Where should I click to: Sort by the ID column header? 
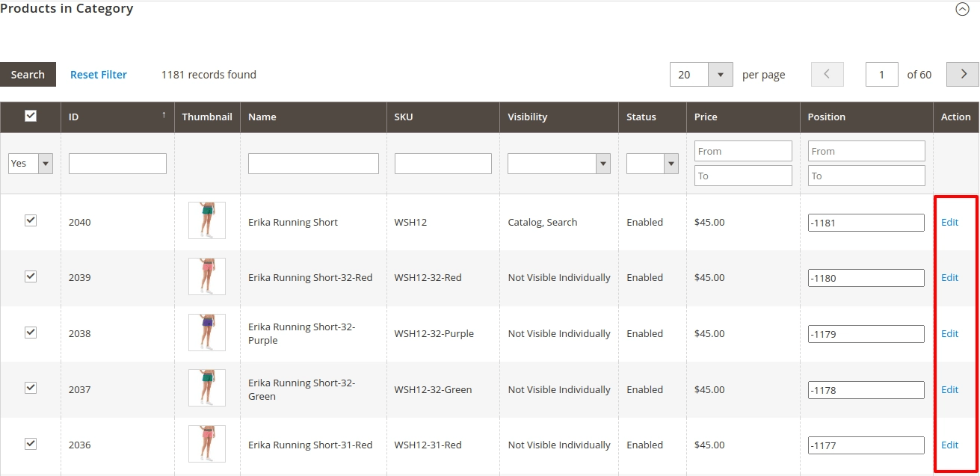(117, 117)
